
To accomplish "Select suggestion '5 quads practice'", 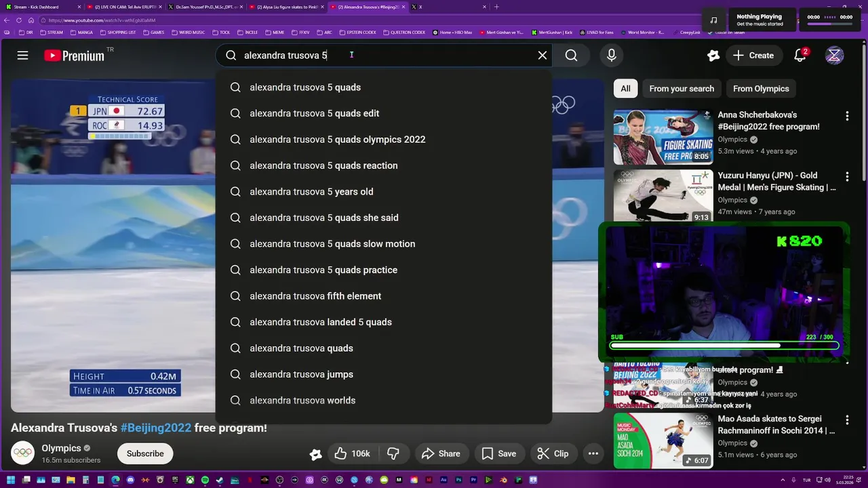I will click(x=384, y=270).
